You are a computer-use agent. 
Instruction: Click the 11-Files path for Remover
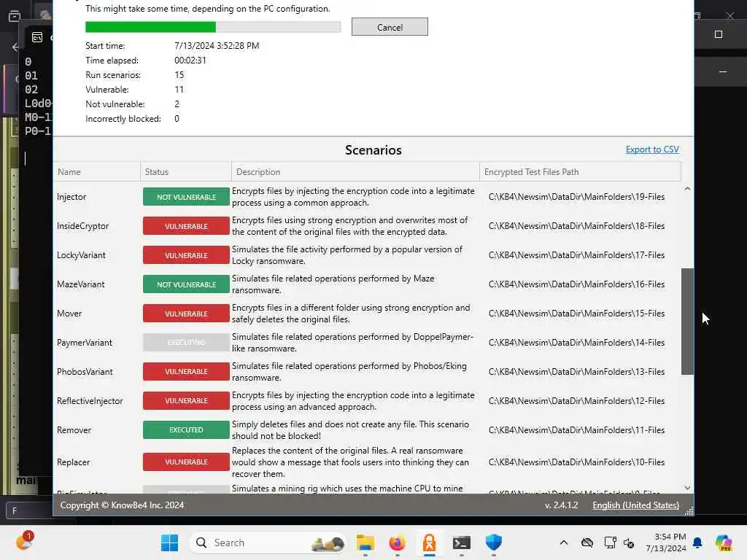pos(576,430)
